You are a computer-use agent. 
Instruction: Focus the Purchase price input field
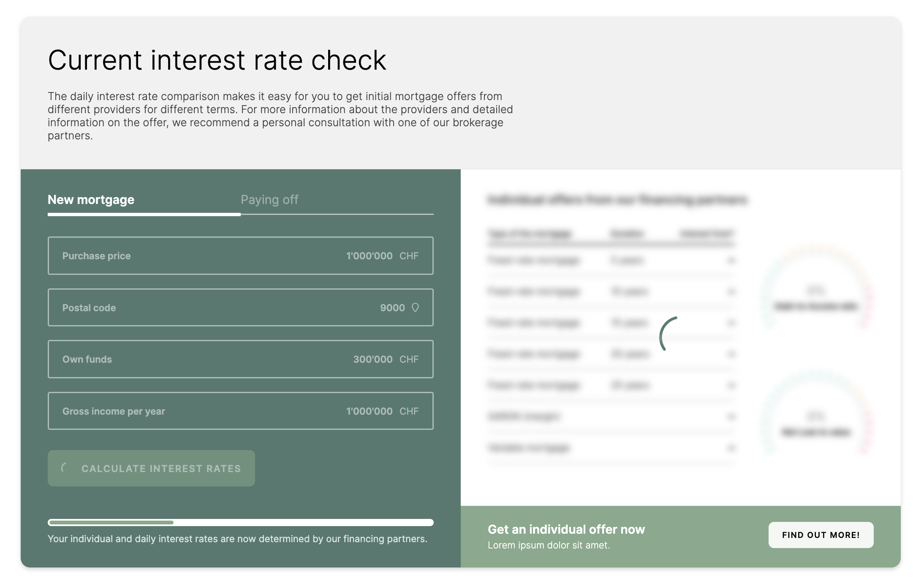click(240, 256)
